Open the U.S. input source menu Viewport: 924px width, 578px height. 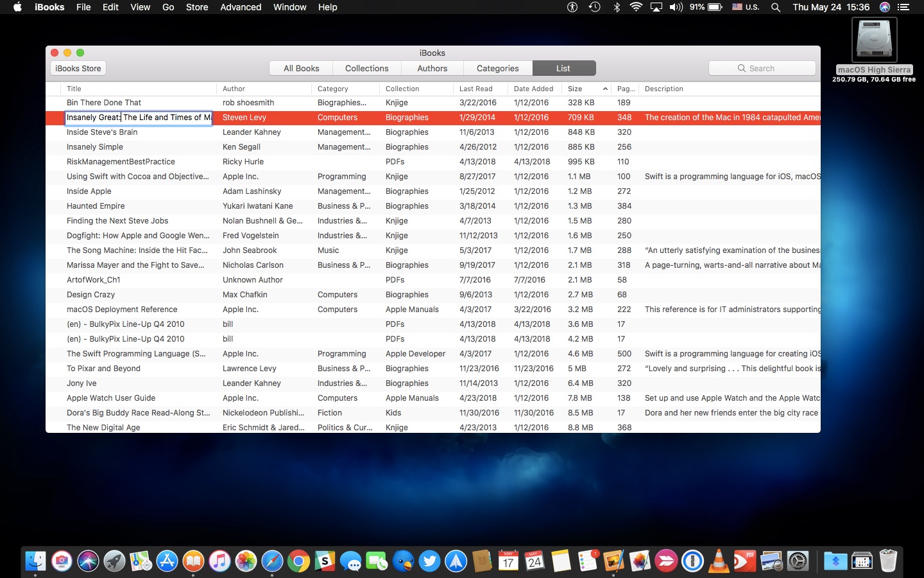pos(746,7)
